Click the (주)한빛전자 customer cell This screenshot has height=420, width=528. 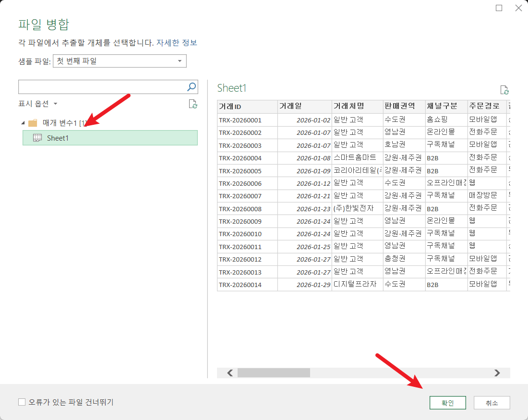tap(358, 209)
